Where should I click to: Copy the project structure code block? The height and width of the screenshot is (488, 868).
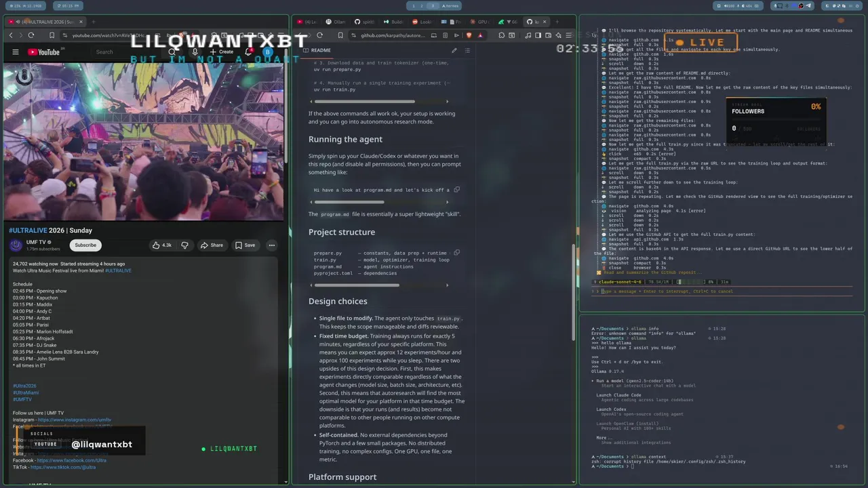tap(456, 253)
